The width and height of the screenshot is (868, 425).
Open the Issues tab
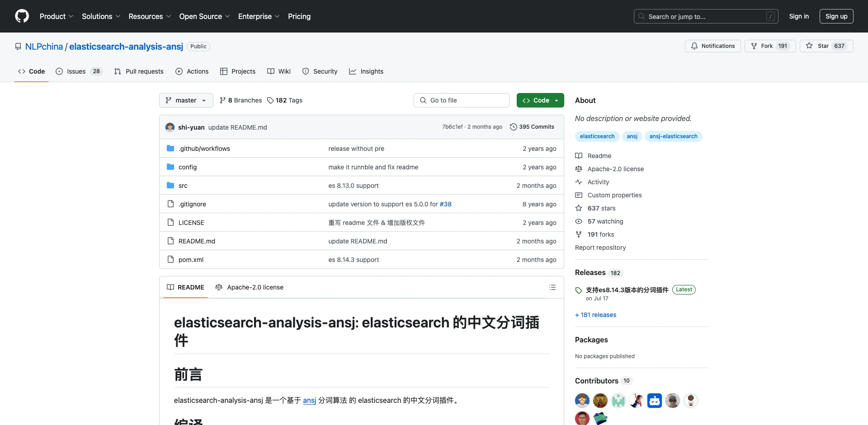(79, 71)
